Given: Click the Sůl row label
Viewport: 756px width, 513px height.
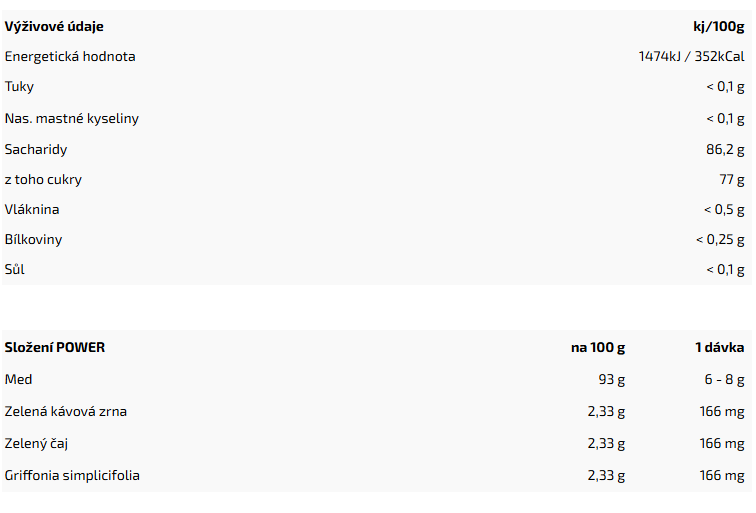Looking at the screenshot, I should (14, 270).
